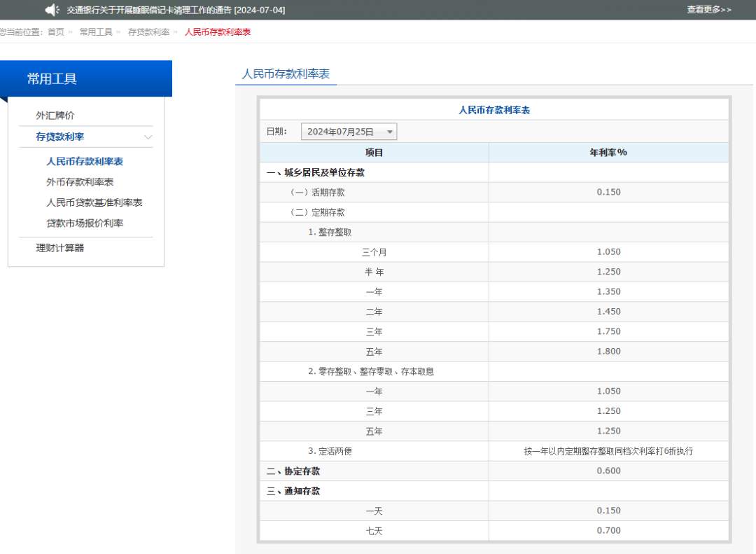The width and height of the screenshot is (756, 554).
Task: Click 查看更多>> link
Action: (x=708, y=10)
